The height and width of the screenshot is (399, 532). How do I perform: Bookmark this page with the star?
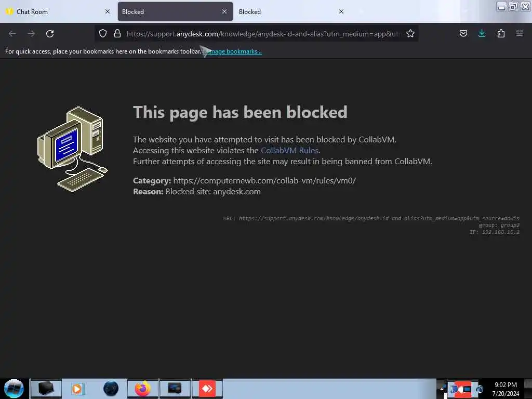pyautogui.click(x=410, y=33)
